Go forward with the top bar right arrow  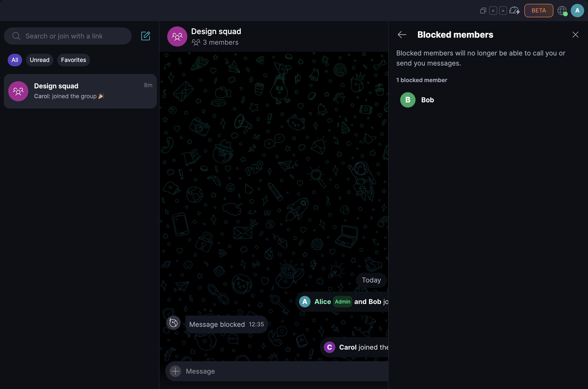point(503,11)
